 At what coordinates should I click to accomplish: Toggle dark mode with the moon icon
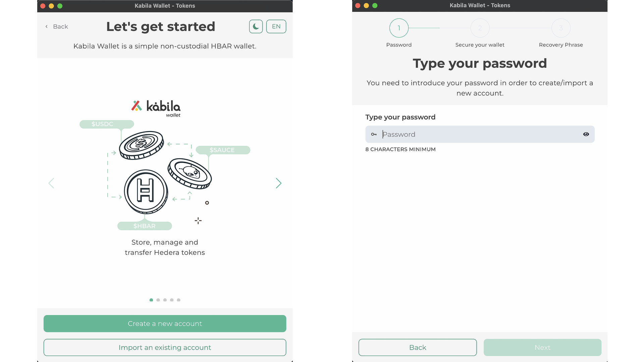click(x=256, y=26)
